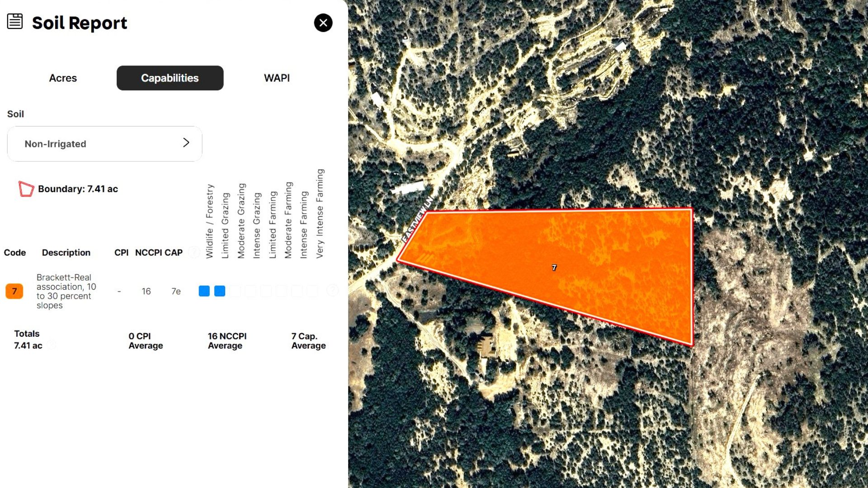Image resolution: width=868 pixels, height=488 pixels.
Task: Click the chevron arrow beside Non-Irrigated
Action: 186,143
